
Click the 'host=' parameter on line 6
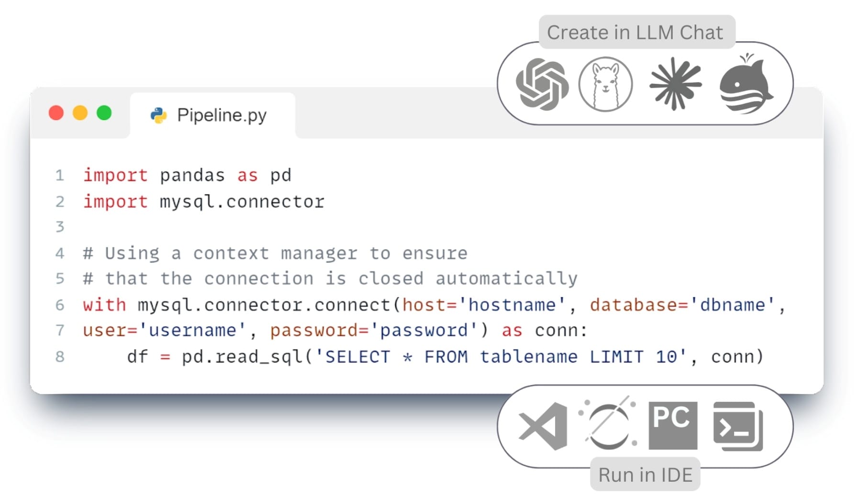[x=430, y=305]
